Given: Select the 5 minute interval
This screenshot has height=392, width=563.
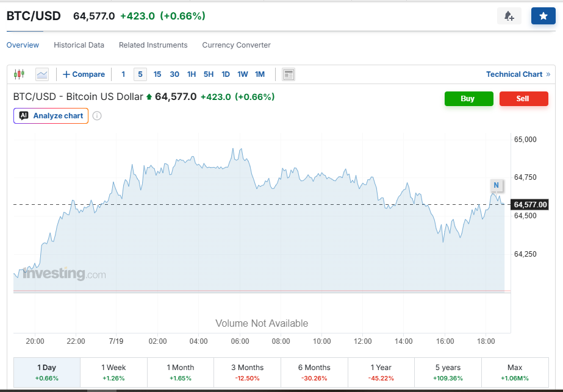Looking at the screenshot, I should coord(140,74).
